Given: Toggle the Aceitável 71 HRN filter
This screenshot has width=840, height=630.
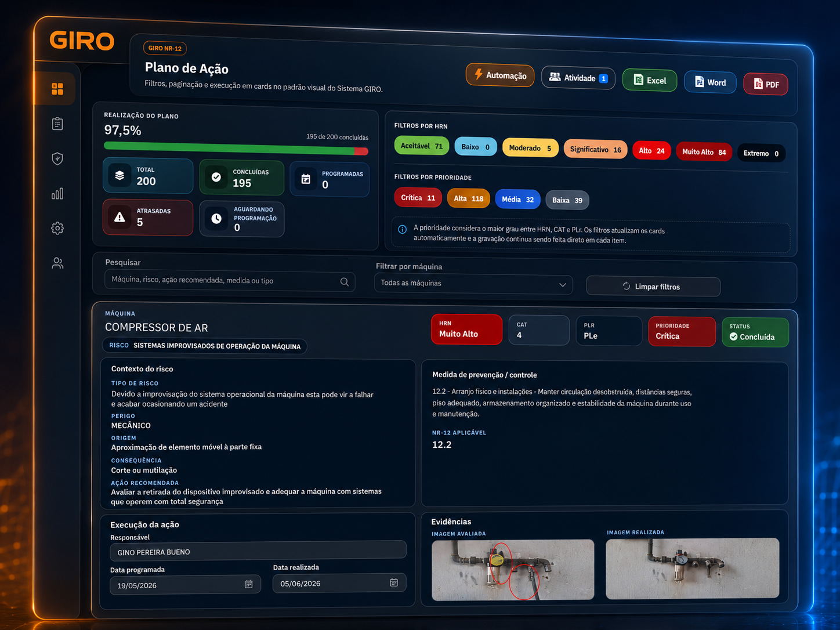Looking at the screenshot, I should 422,146.
